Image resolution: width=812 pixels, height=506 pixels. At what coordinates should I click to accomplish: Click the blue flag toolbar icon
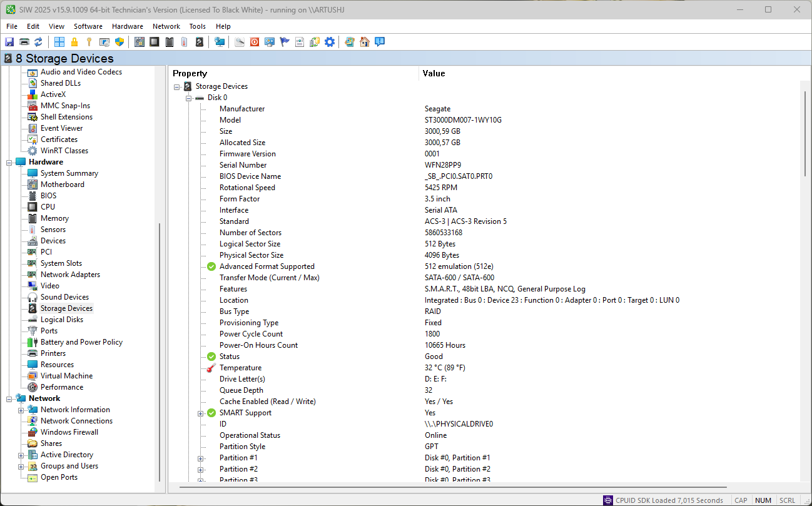tap(285, 42)
